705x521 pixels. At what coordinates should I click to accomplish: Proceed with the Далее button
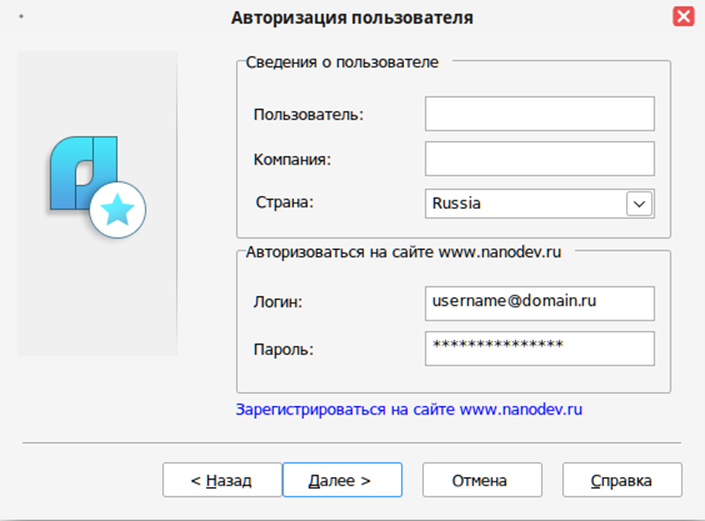342,480
